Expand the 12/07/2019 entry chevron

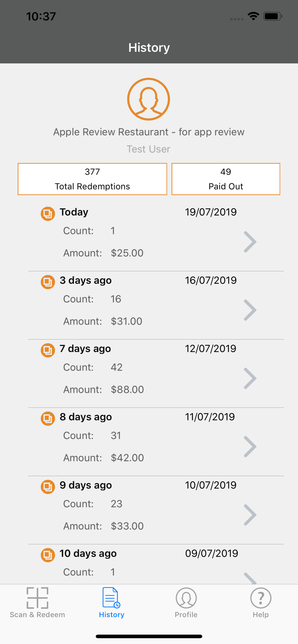(x=250, y=378)
